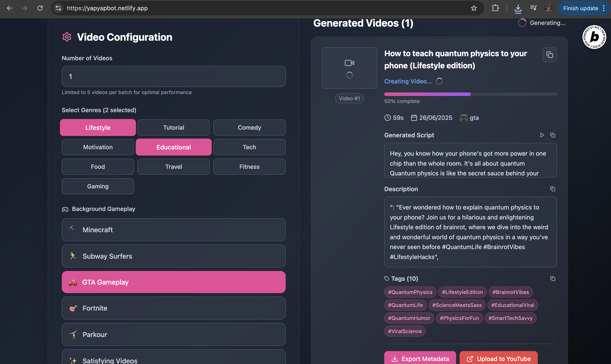611x364 pixels.
Task: Click the video creation progress bar
Action: pyautogui.click(x=470, y=94)
